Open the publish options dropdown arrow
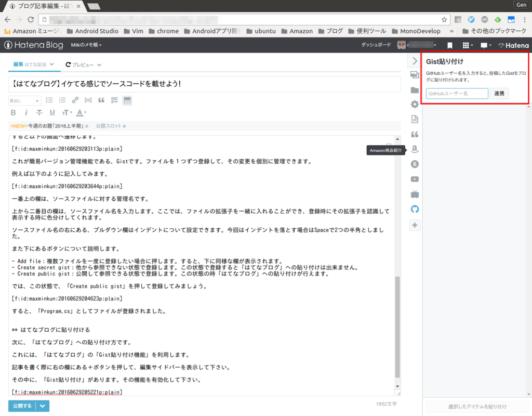The width and height of the screenshot is (532, 416). coord(43,406)
